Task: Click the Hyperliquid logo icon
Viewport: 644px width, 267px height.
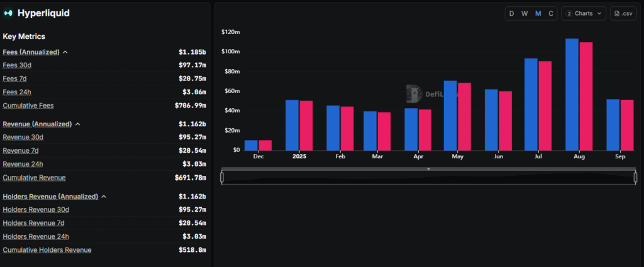Action: pos(8,13)
